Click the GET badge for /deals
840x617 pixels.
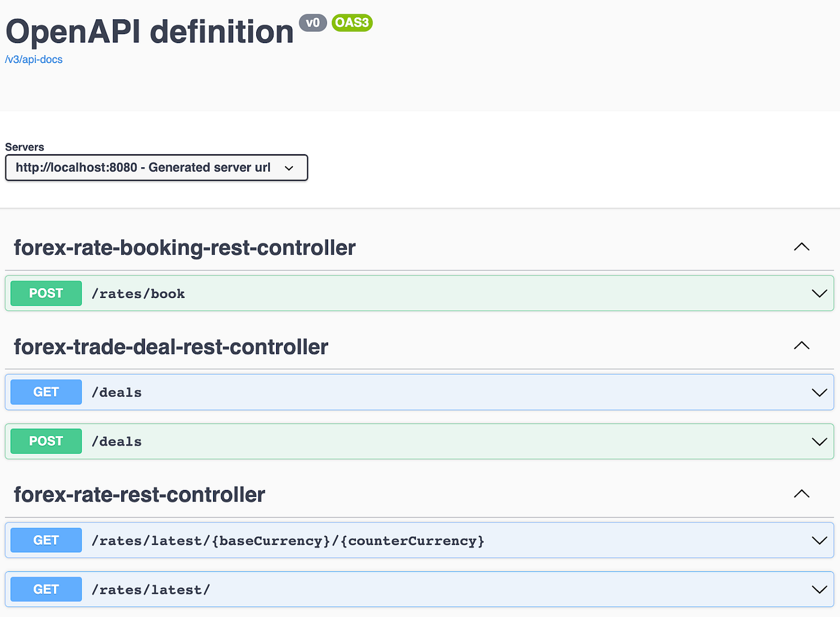click(46, 392)
